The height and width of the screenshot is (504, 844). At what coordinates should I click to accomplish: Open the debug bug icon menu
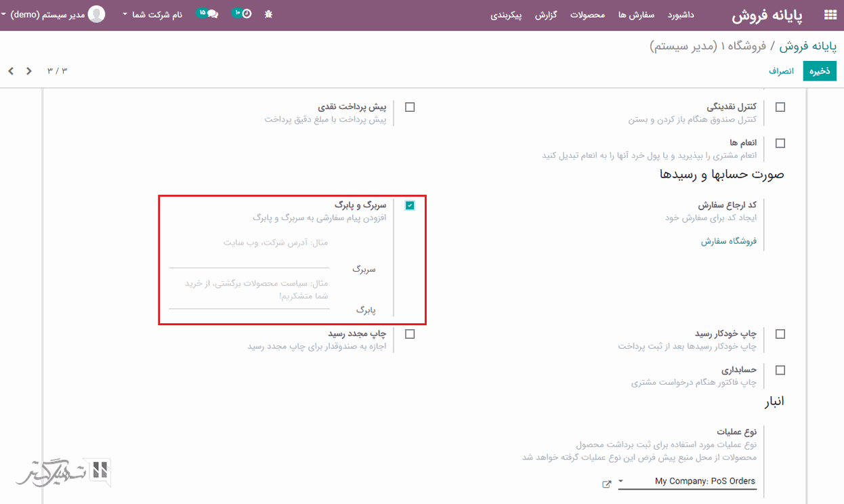(x=268, y=14)
